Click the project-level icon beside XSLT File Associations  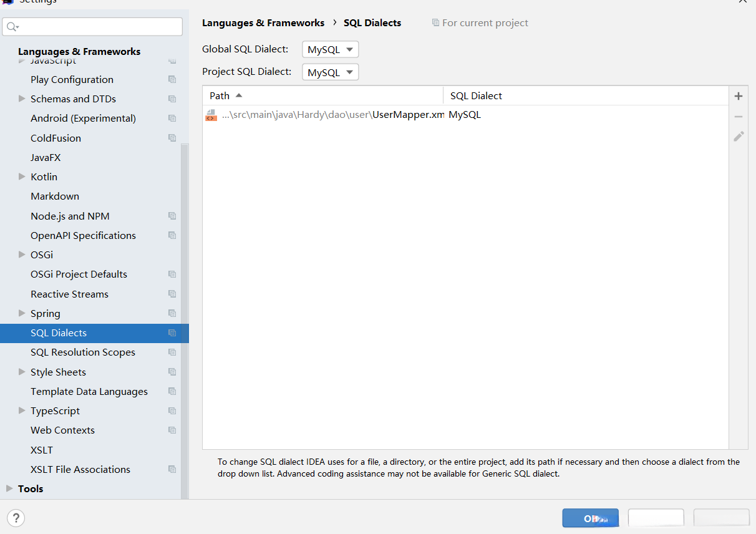(172, 469)
